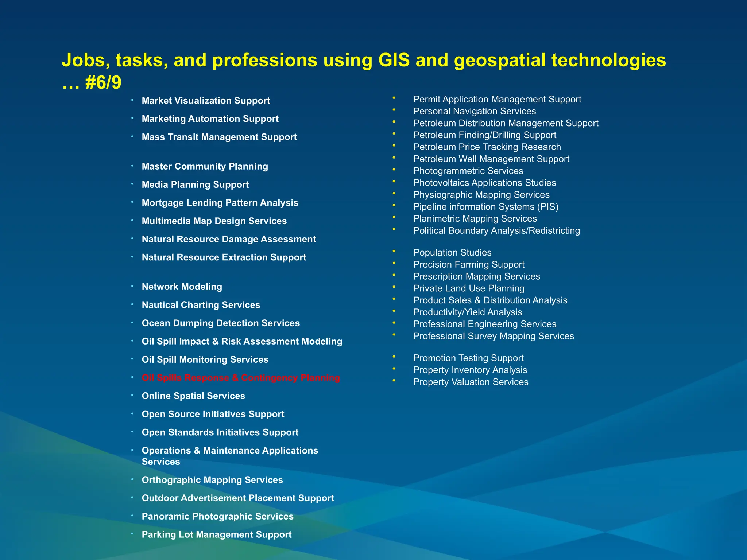Select 'Political Boundary Analysis/Redistricting'

click(497, 231)
